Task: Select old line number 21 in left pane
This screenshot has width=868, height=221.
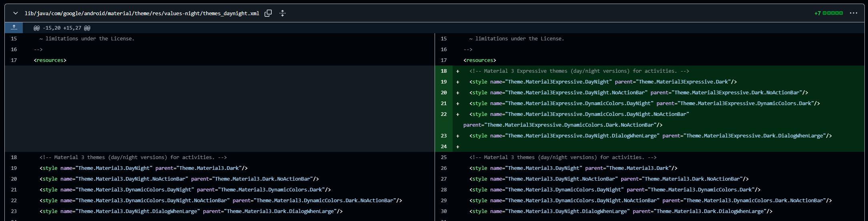Action: [x=14, y=190]
